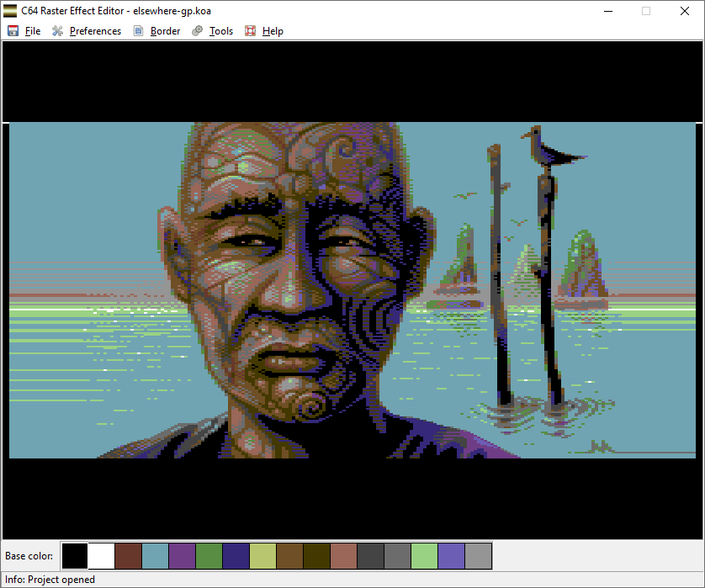Click the Border document icon
705x588 pixels.
click(138, 30)
